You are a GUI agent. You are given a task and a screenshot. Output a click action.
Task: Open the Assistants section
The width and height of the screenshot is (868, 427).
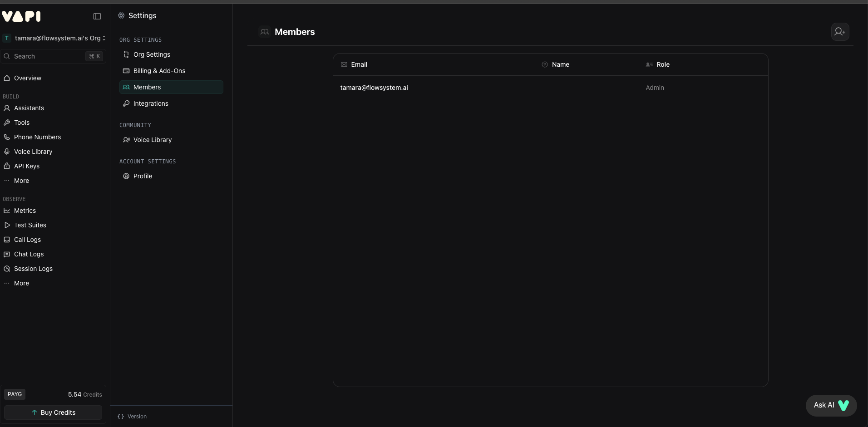point(29,108)
